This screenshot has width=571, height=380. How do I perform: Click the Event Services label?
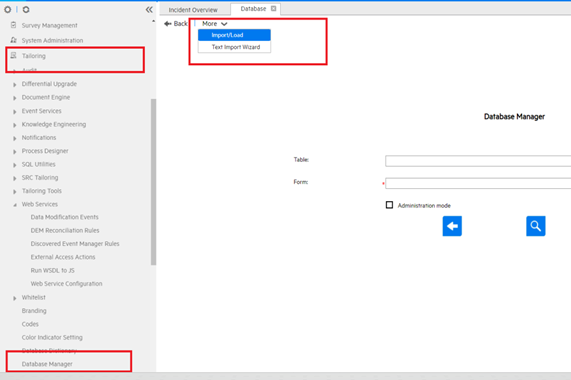42,111
